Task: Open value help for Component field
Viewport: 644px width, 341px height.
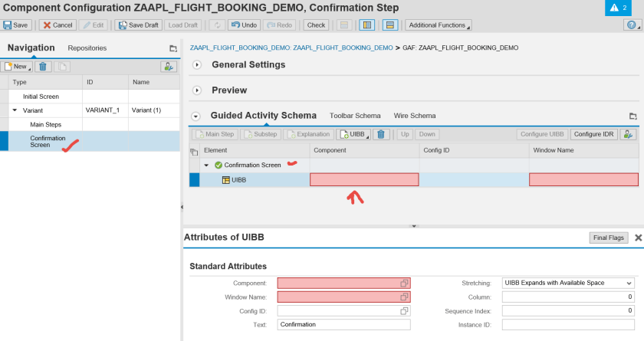Action: click(x=403, y=284)
